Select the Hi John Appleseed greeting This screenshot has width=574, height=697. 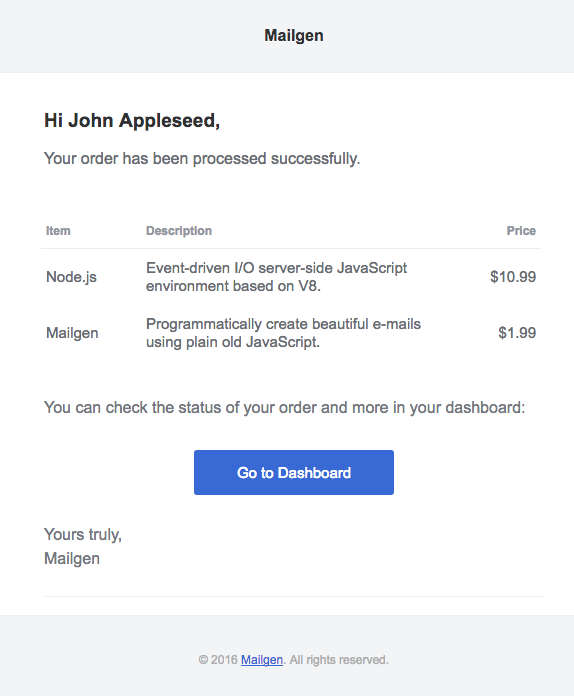click(x=132, y=120)
